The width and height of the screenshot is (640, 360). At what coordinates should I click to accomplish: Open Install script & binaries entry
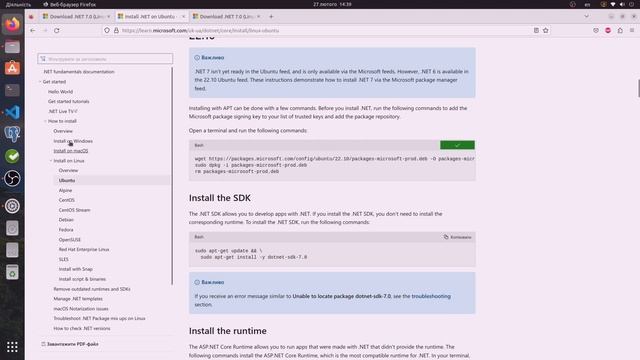pyautogui.click(x=82, y=279)
